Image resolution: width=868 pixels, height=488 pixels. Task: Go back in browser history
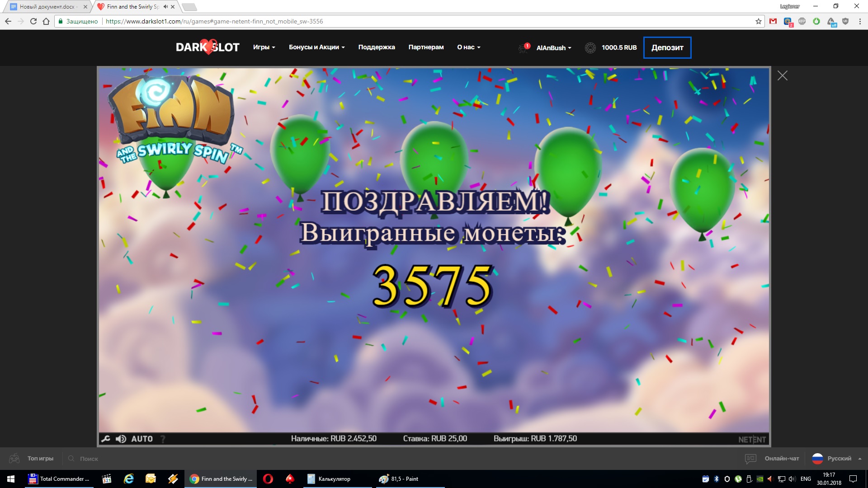pyautogui.click(x=8, y=21)
